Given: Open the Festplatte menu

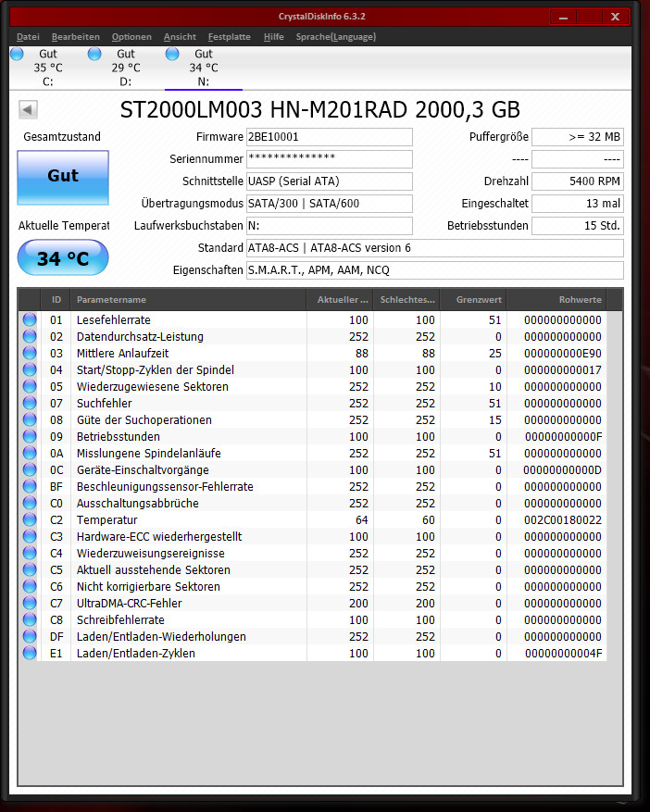Looking at the screenshot, I should (229, 37).
